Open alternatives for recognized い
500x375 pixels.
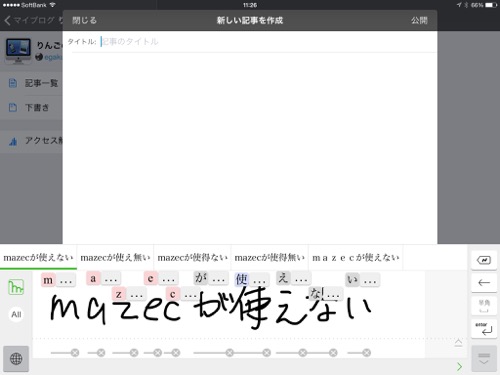pos(370,280)
